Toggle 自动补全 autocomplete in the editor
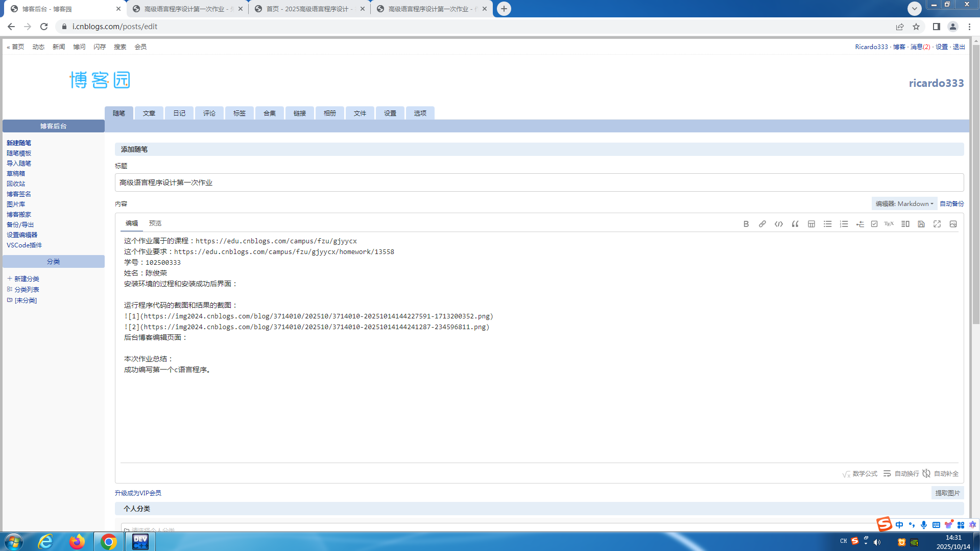The image size is (980, 551). click(x=941, y=474)
